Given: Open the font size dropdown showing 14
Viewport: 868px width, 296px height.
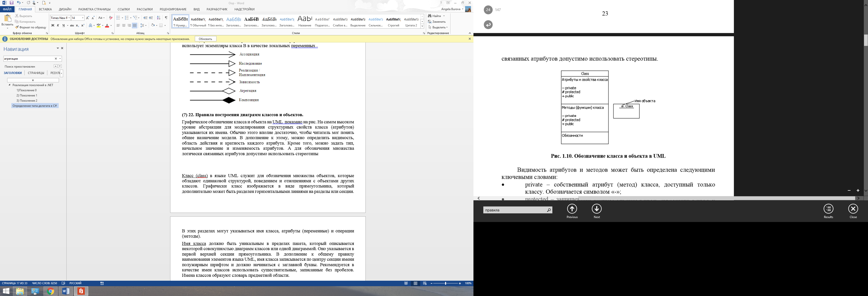Looking at the screenshot, I should (x=83, y=18).
